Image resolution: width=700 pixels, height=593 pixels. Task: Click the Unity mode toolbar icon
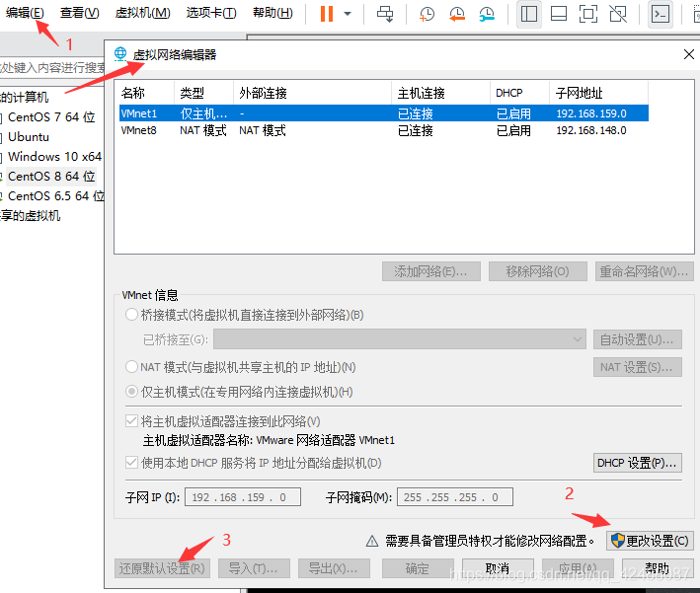click(x=618, y=14)
